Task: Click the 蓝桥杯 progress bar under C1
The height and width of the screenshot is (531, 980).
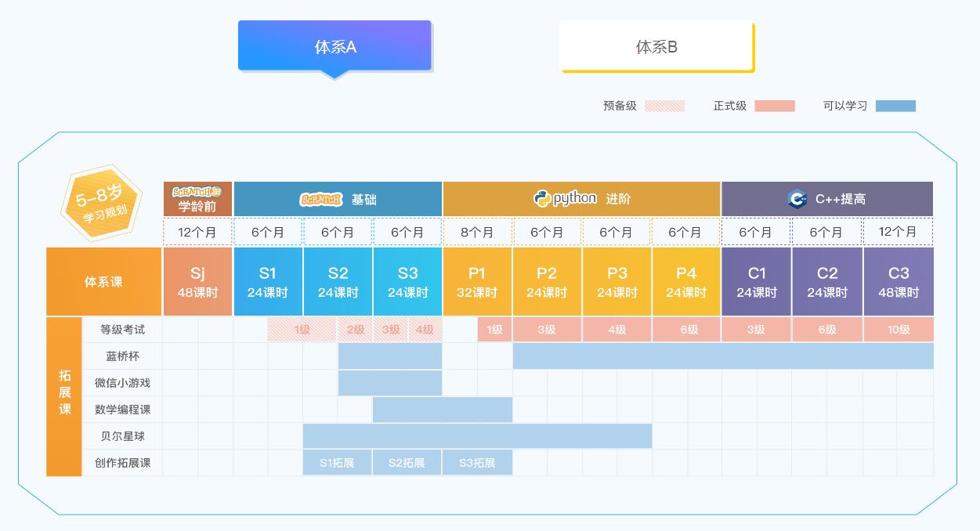Action: [756, 356]
